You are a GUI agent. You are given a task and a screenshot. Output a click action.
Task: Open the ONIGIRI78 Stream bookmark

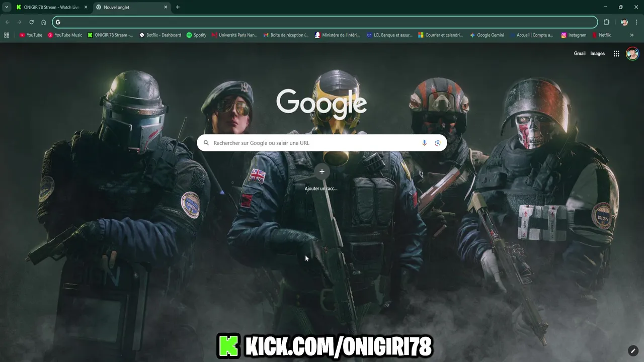(x=110, y=35)
